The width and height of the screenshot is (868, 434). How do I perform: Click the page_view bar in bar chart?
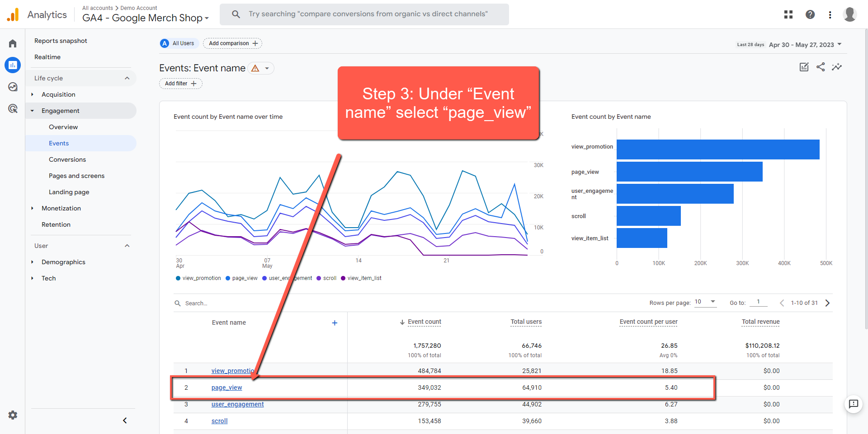point(689,172)
